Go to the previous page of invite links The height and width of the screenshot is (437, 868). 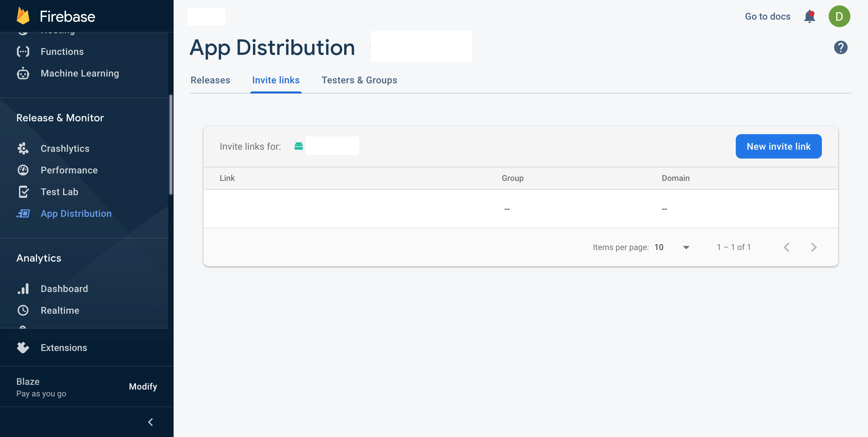pos(787,247)
